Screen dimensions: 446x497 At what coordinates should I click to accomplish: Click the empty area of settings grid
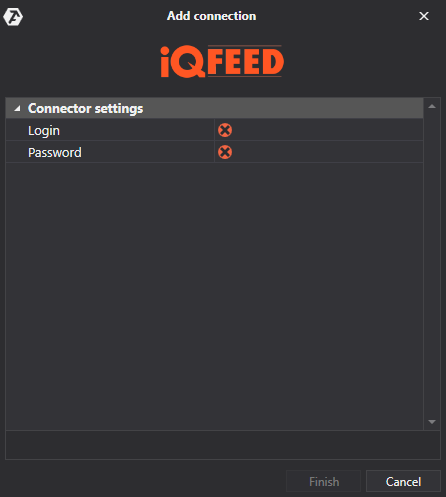(x=215, y=296)
